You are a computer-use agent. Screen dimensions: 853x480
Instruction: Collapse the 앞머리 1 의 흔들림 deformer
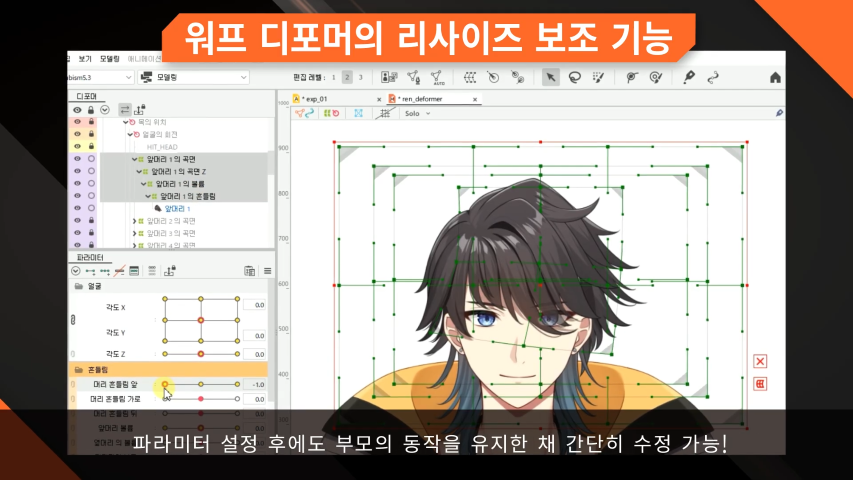pos(147,196)
